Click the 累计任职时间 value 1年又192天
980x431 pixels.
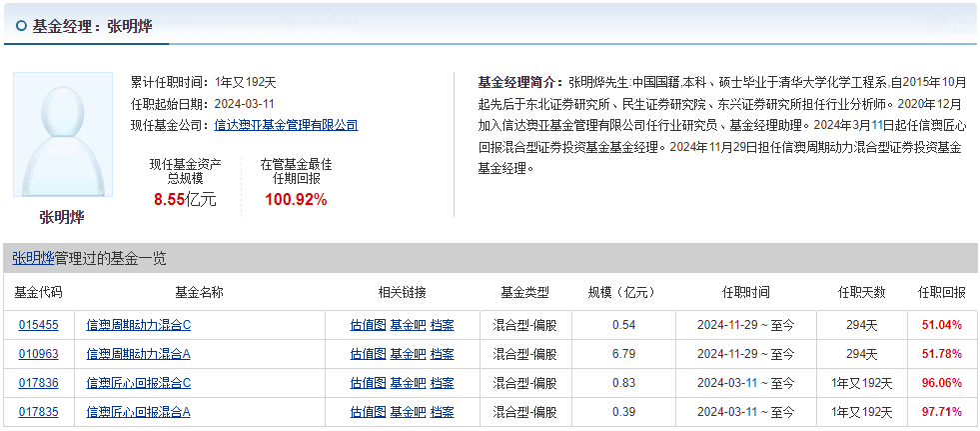click(245, 82)
